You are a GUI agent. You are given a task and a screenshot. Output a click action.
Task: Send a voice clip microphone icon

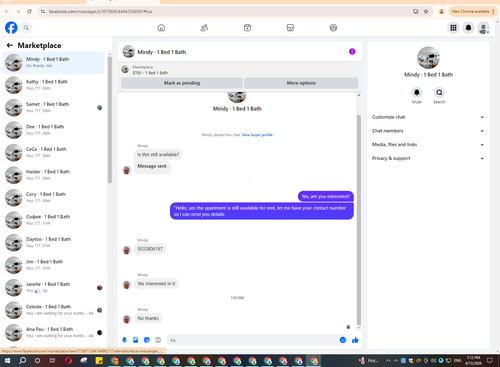tap(124, 340)
